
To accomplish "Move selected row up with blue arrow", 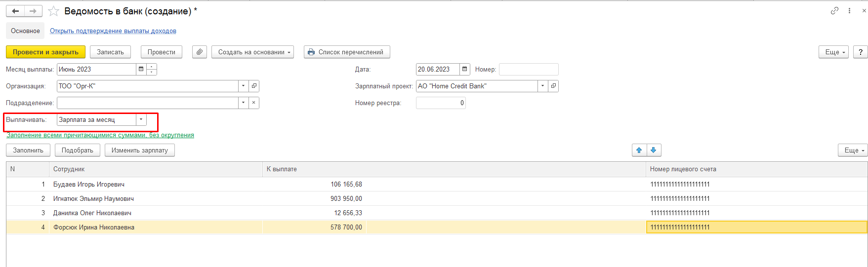I will [639, 150].
